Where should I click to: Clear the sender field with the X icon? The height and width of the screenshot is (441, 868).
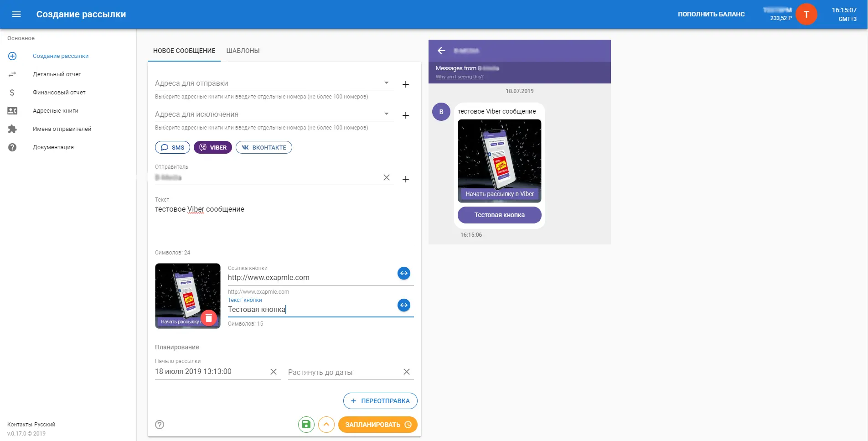click(387, 177)
